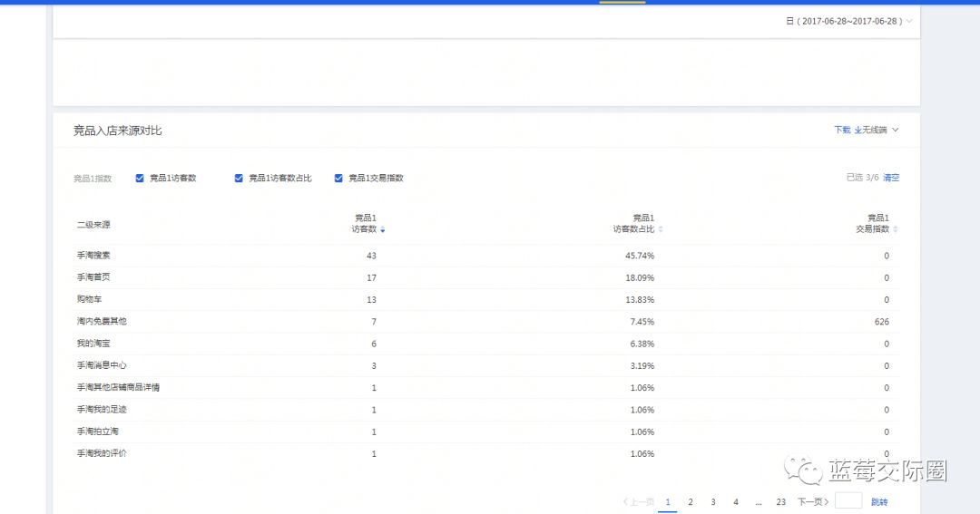980x514 pixels.
Task: Sort by 竞品1访客数 column arrow
Action: 383,230
